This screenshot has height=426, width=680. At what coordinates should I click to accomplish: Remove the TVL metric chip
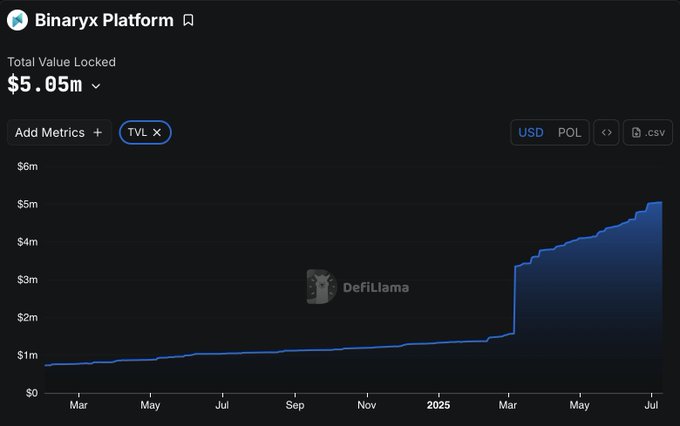pos(157,132)
